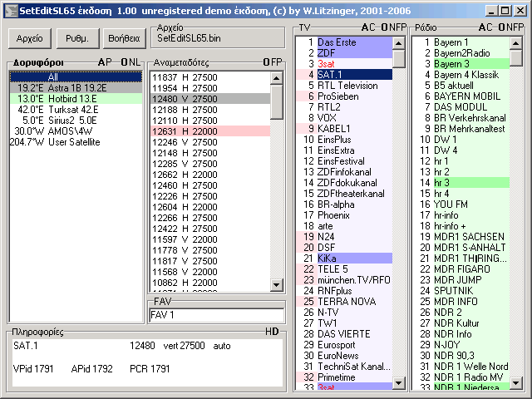Viewport: 532px width, 399px height.
Task: Select transponder 12246 V 27500
Action: click(210, 142)
